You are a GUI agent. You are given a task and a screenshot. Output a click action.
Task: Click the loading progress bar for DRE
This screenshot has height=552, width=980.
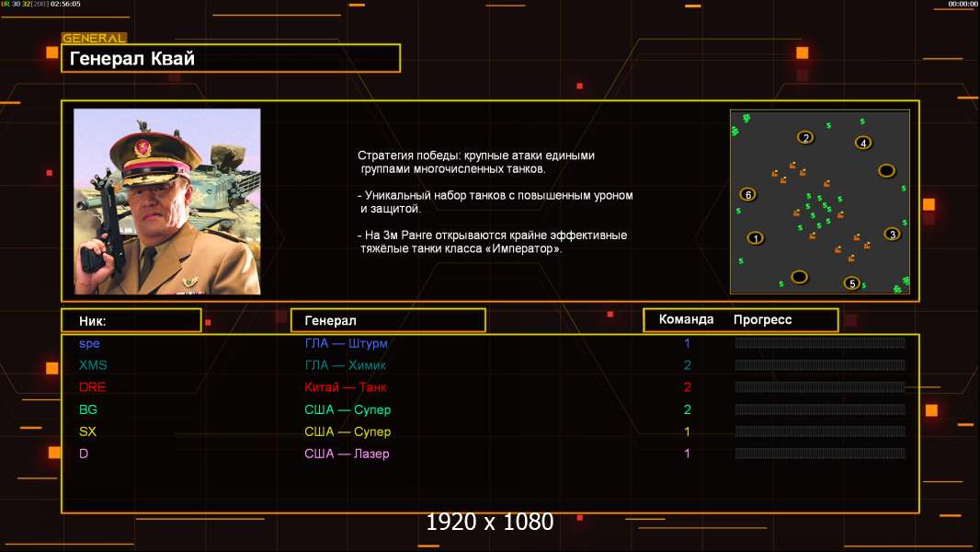tap(820, 387)
